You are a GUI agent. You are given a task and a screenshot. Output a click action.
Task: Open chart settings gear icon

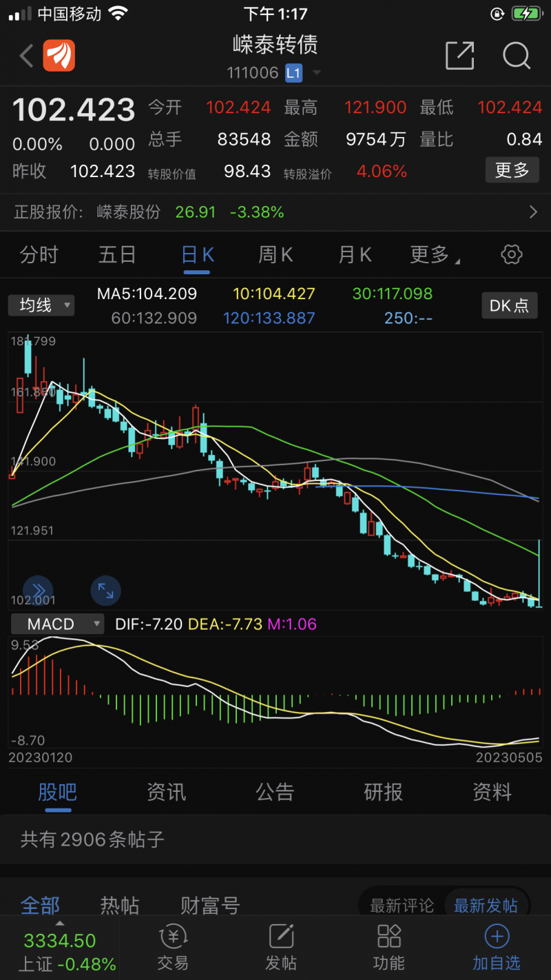click(511, 254)
